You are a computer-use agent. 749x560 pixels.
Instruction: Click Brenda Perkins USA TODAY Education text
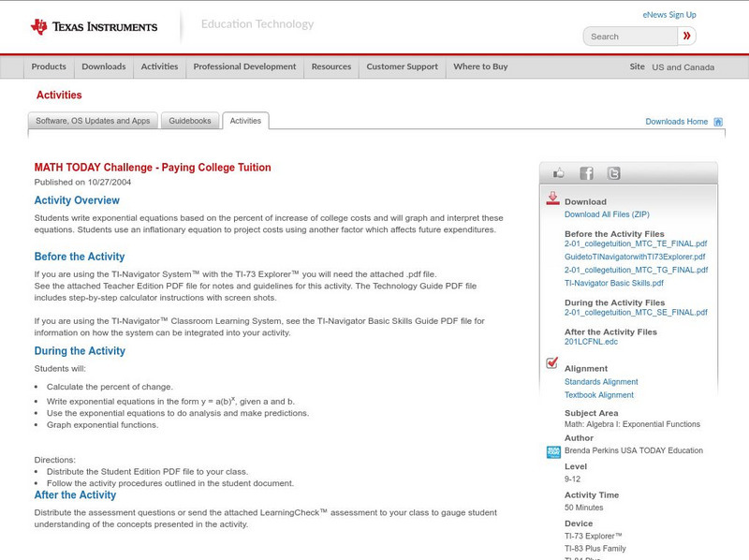[634, 450]
